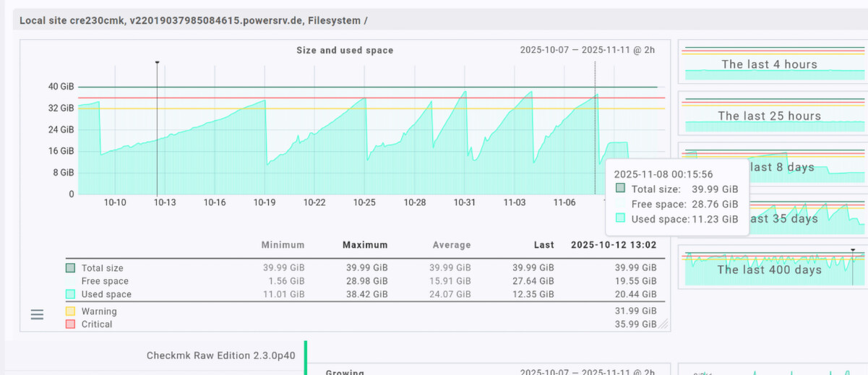
Task: Click pin marker in 400 days thumbnail
Action: point(853,250)
